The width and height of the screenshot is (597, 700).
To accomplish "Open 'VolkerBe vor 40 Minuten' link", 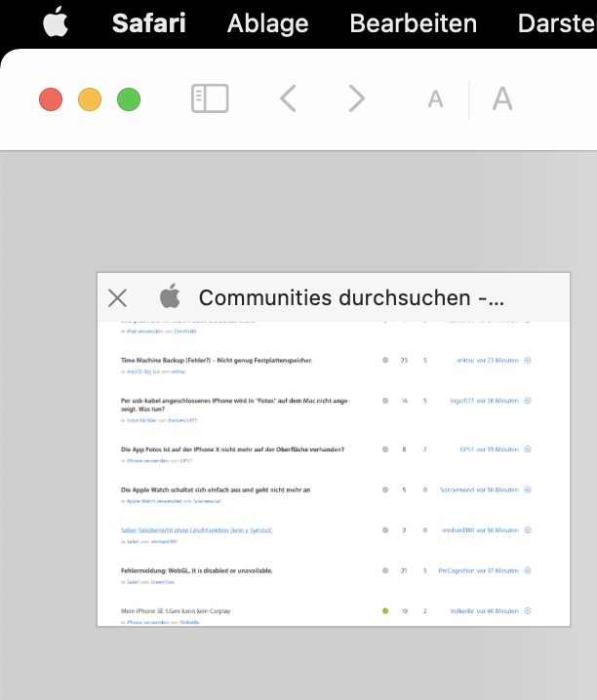I will tap(484, 611).
